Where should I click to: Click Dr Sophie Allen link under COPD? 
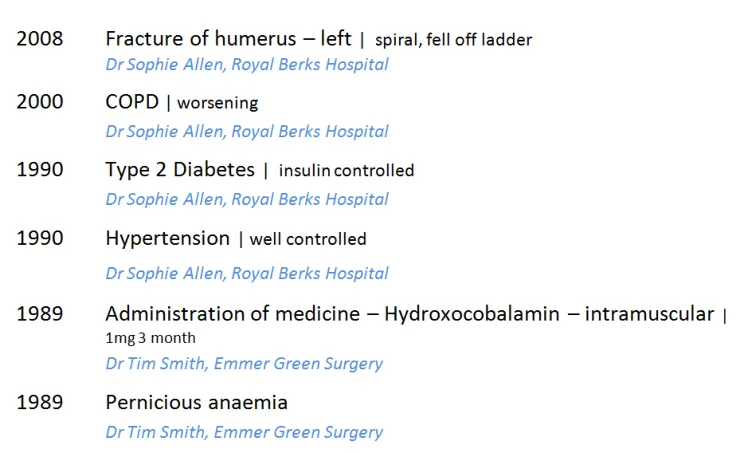pos(247,131)
